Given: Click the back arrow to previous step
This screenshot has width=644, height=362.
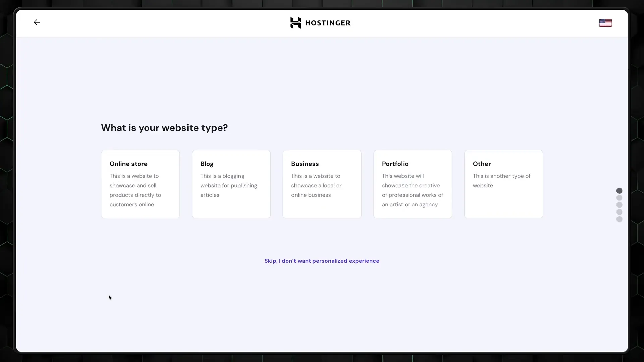Looking at the screenshot, I should coord(36,22).
